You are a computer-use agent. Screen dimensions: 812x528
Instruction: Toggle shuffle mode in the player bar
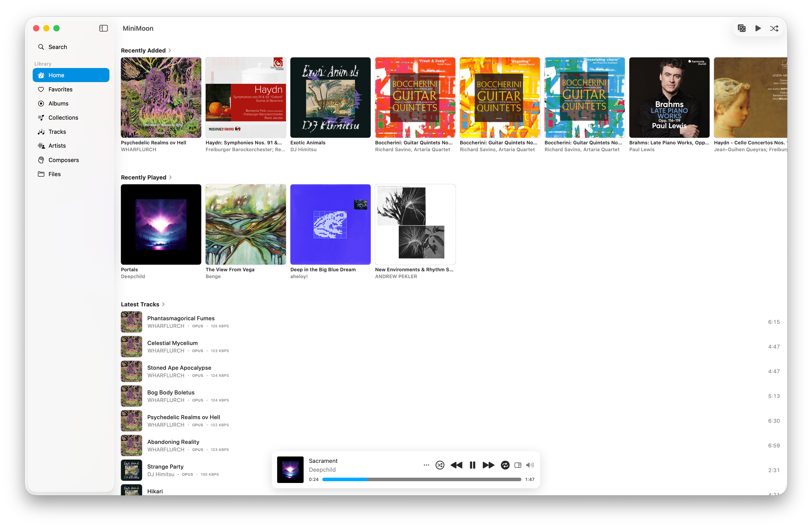440,465
